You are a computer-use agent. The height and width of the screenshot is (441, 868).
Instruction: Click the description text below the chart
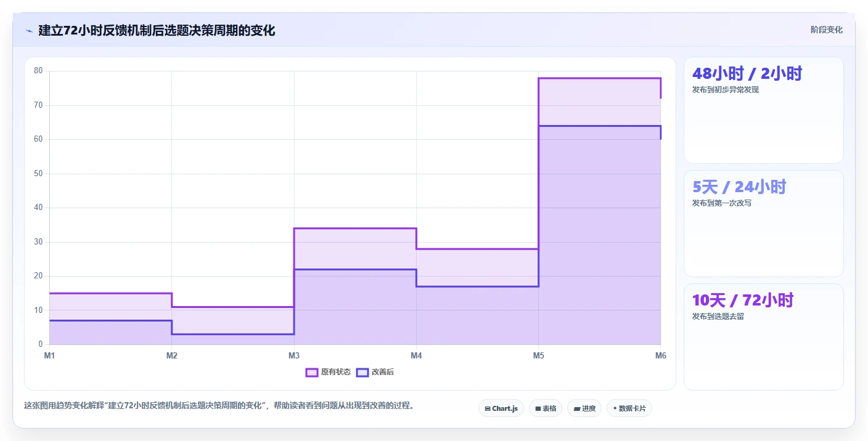click(x=219, y=405)
